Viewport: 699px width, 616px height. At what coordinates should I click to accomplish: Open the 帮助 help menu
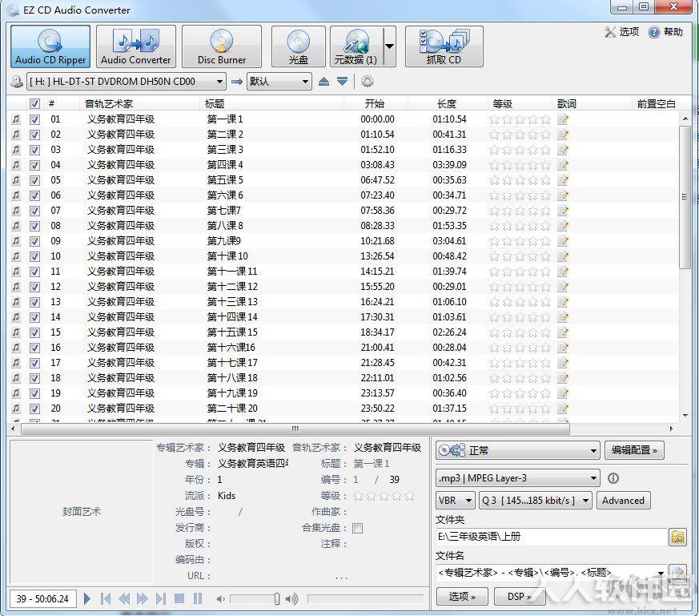tap(666, 32)
